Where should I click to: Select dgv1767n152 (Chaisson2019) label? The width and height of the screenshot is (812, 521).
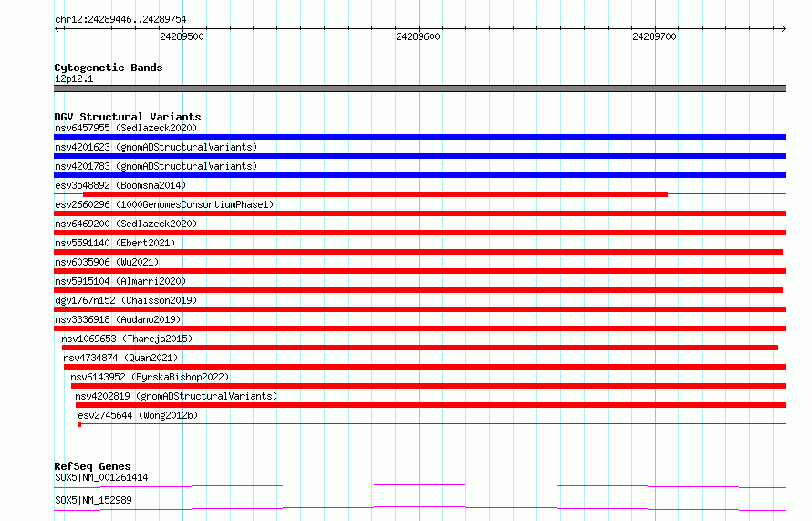(126, 300)
